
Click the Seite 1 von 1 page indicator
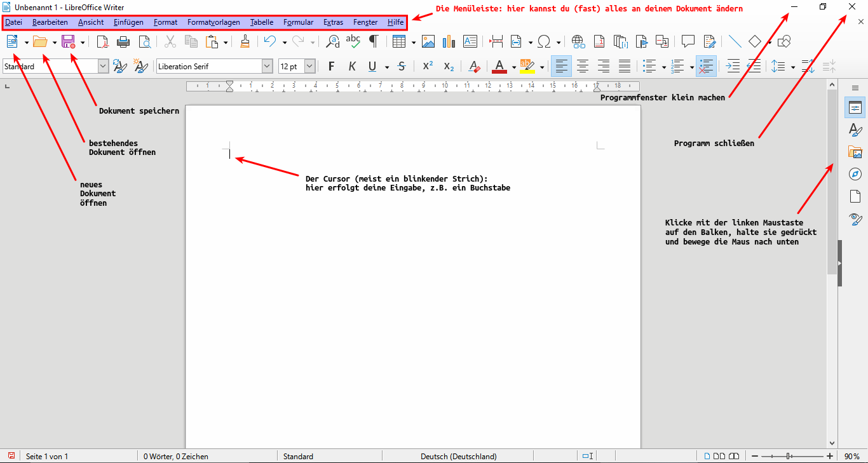coord(47,456)
